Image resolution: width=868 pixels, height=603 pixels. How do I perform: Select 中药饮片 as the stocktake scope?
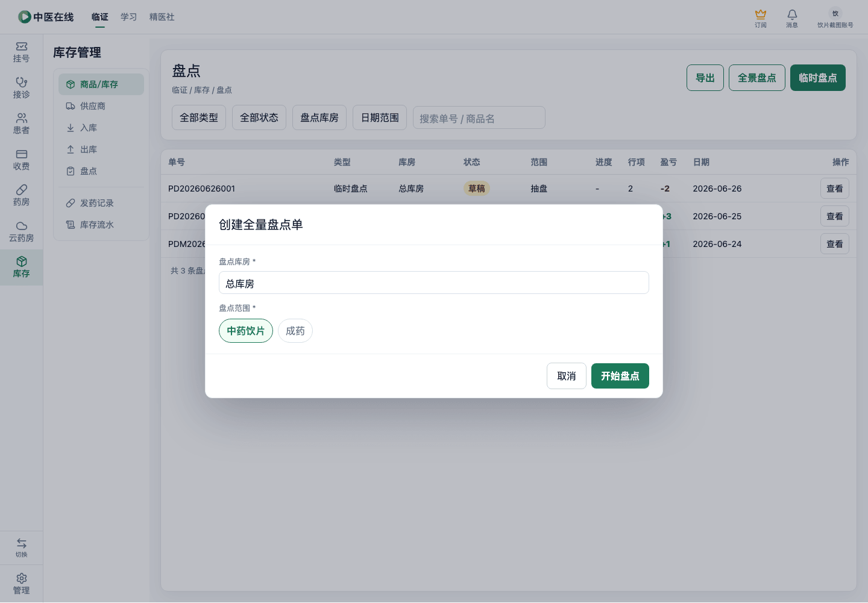[x=246, y=331]
